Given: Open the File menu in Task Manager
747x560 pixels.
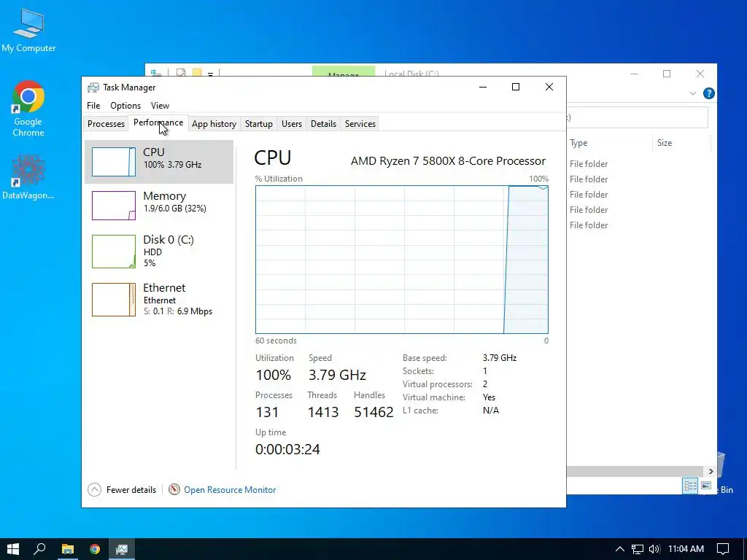Looking at the screenshot, I should click(93, 106).
